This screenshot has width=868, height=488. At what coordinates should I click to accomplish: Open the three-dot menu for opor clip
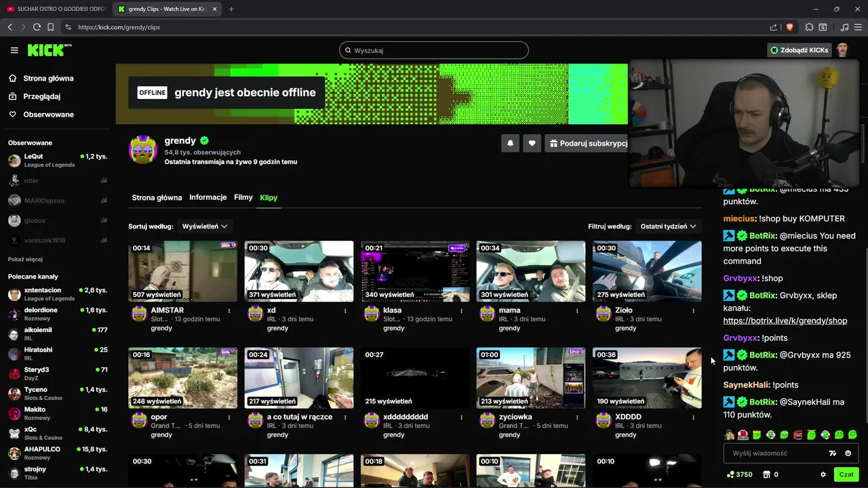(x=229, y=418)
